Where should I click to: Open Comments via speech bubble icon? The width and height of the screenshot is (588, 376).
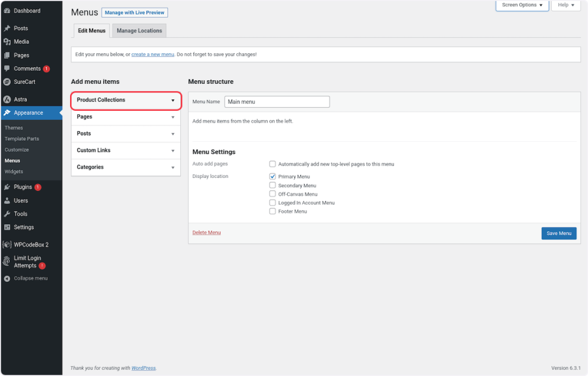click(7, 69)
